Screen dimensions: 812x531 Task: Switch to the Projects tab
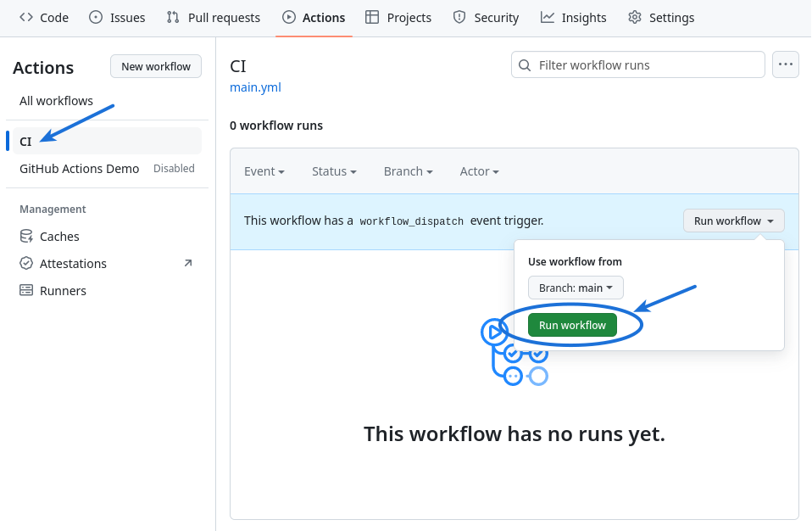(x=398, y=18)
